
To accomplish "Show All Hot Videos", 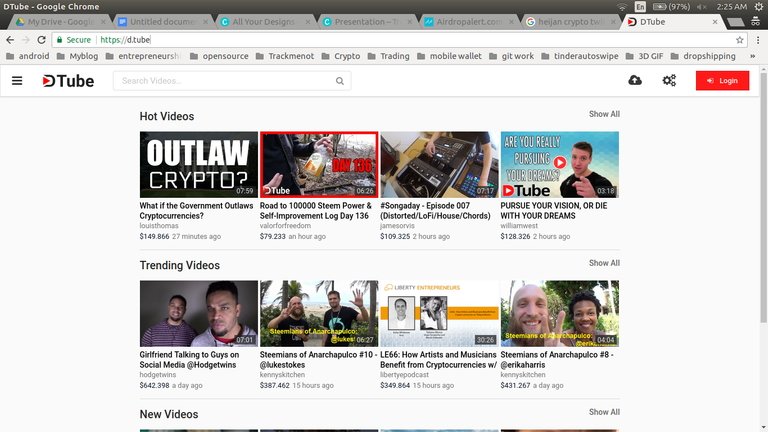I will pos(604,114).
